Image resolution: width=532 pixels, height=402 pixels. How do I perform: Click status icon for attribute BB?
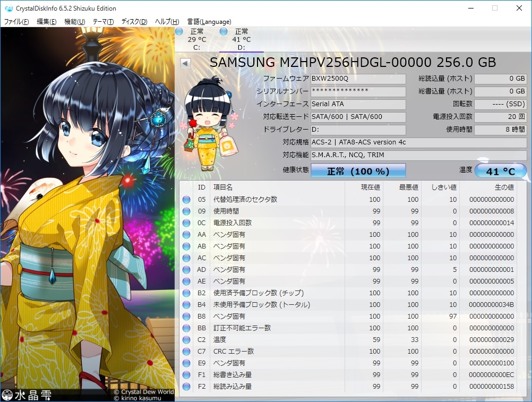pos(186,328)
